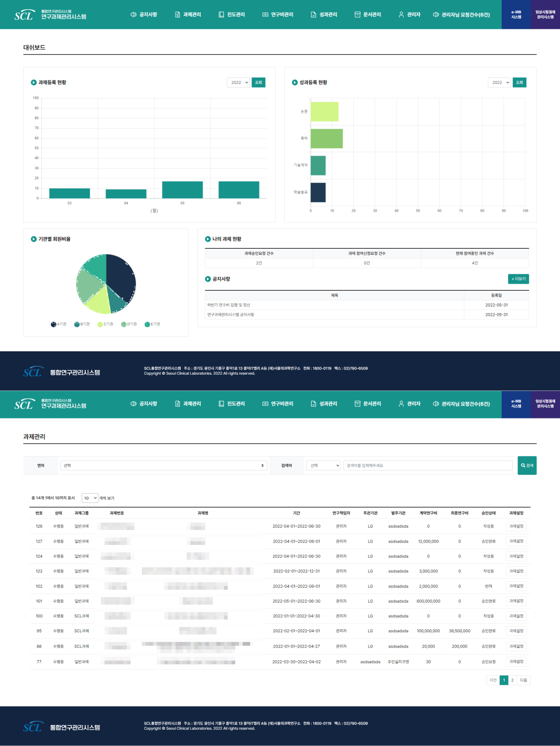Click SCL footer logo below the 과제관리 table
The image size is (560, 746).
coord(33,727)
